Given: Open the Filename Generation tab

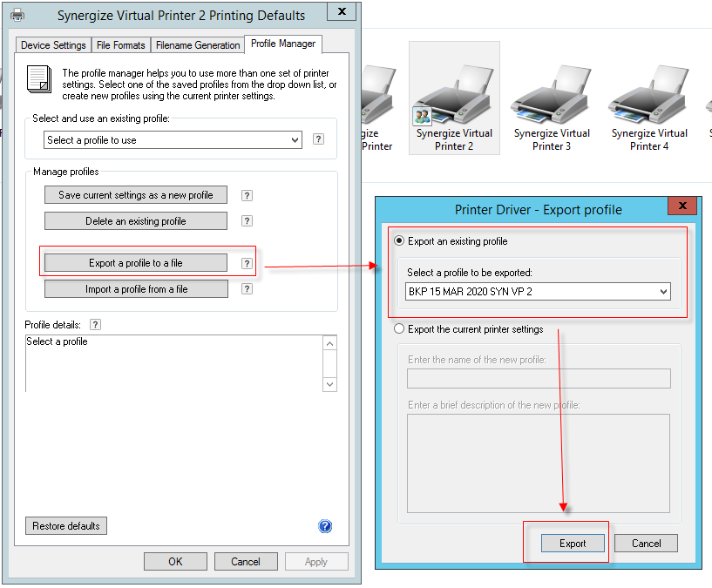Looking at the screenshot, I should 198,45.
